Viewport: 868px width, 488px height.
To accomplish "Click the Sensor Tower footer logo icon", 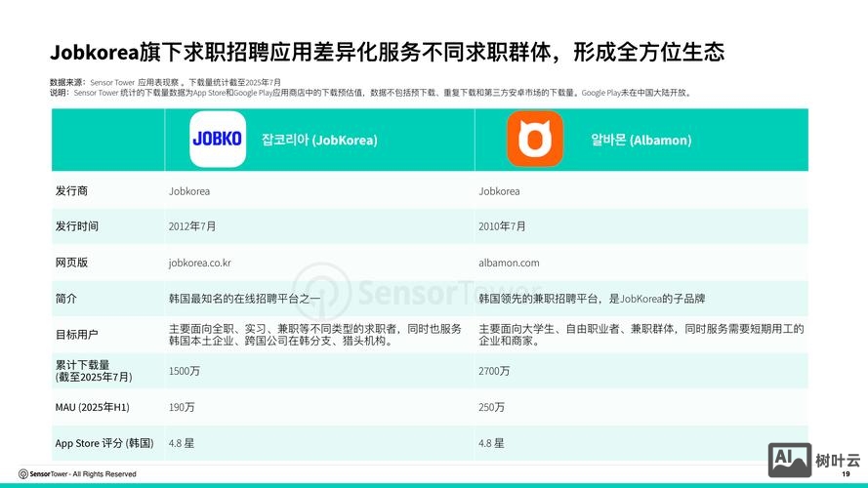I will click(23, 474).
